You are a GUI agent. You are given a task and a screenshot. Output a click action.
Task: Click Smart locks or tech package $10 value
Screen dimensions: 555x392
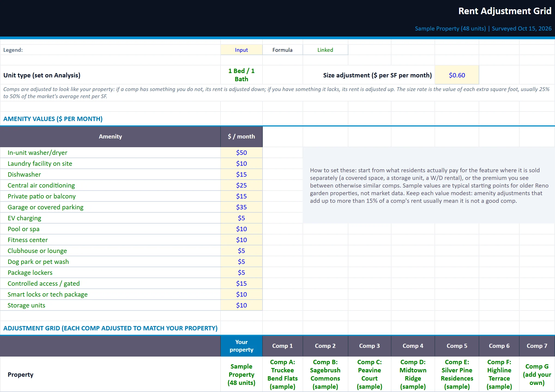(x=241, y=294)
